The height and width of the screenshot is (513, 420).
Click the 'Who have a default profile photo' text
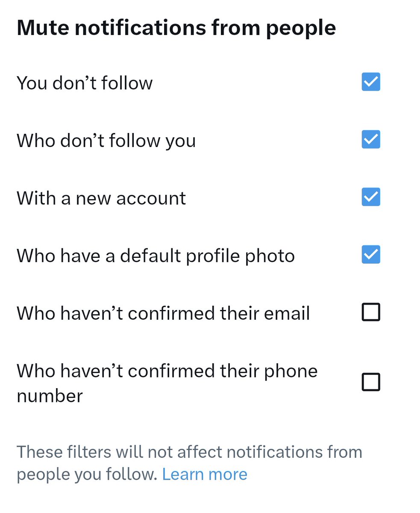(156, 256)
